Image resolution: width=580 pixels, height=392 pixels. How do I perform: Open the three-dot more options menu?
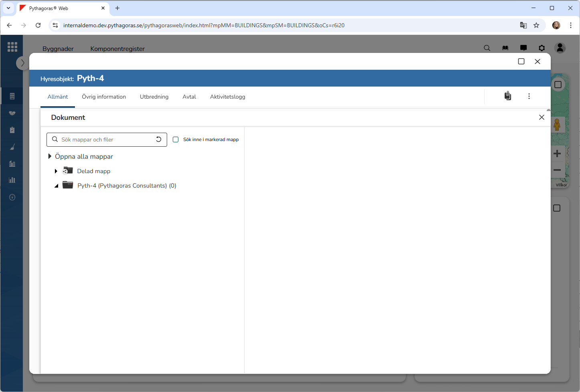tap(529, 96)
